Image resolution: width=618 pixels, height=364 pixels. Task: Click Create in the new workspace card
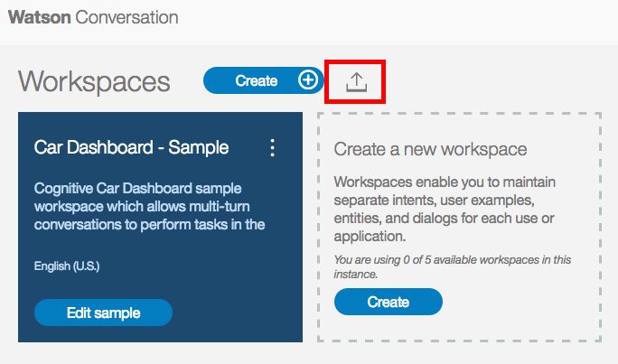pyautogui.click(x=389, y=302)
